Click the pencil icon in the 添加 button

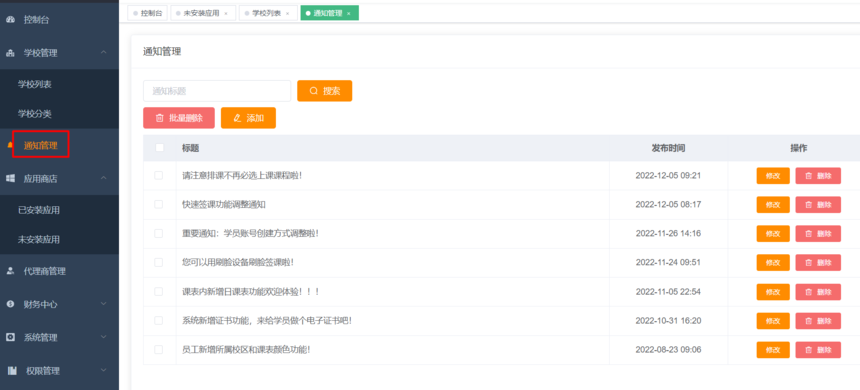[x=237, y=118]
